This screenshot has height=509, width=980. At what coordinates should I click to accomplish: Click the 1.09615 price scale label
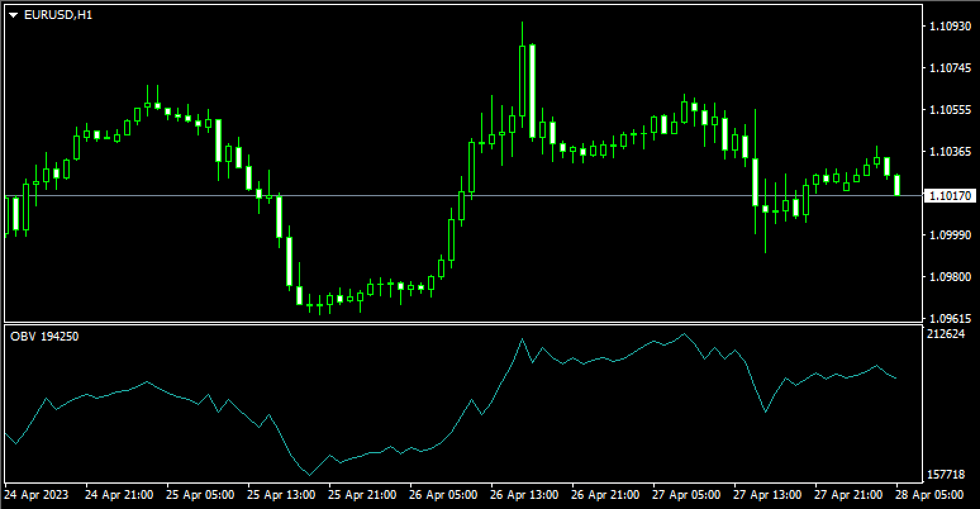coord(949,318)
